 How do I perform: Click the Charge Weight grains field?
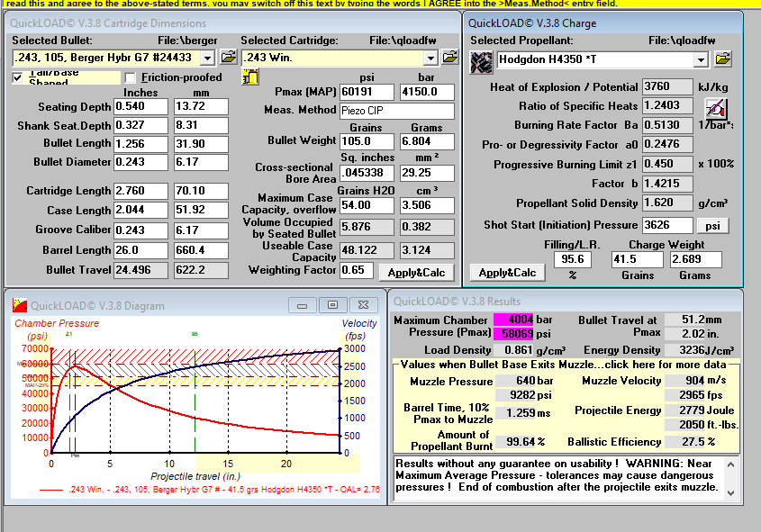(x=638, y=259)
